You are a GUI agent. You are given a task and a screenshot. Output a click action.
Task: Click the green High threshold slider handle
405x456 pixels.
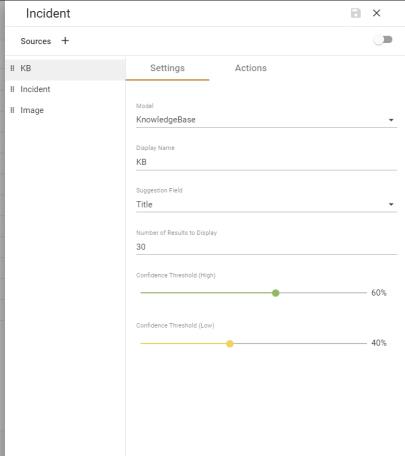pyautogui.click(x=275, y=293)
